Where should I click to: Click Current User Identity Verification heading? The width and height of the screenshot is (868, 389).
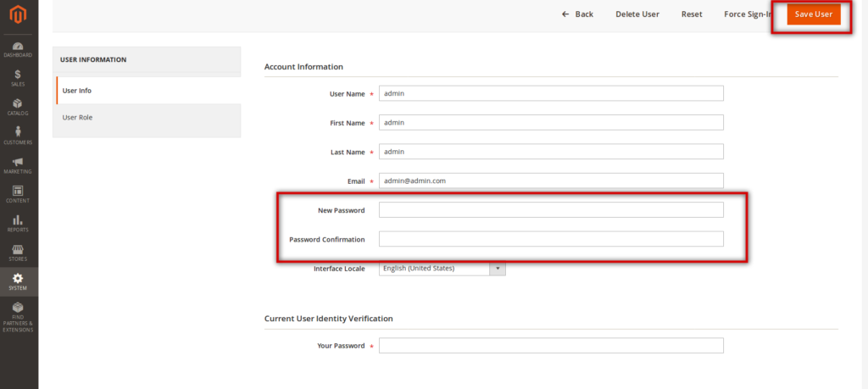(328, 319)
